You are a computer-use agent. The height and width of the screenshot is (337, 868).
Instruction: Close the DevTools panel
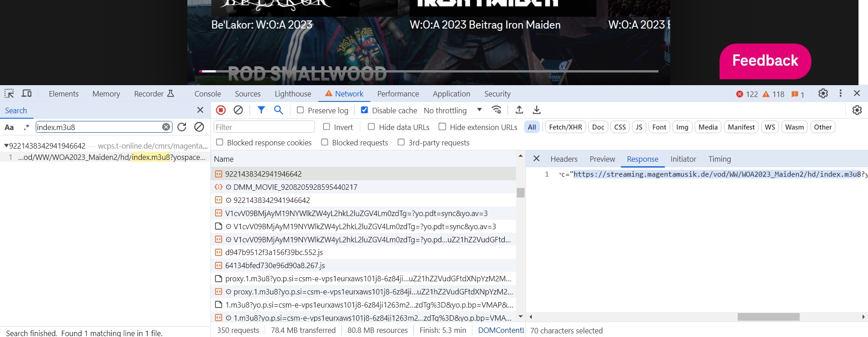point(857,93)
